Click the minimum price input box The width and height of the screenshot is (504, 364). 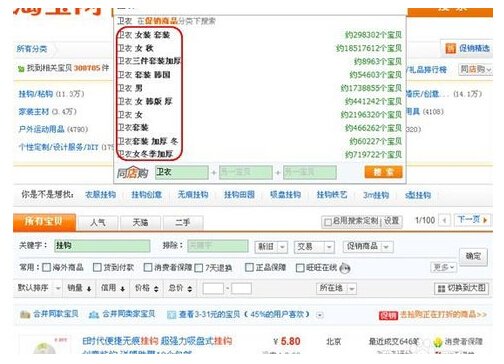coord(213,288)
